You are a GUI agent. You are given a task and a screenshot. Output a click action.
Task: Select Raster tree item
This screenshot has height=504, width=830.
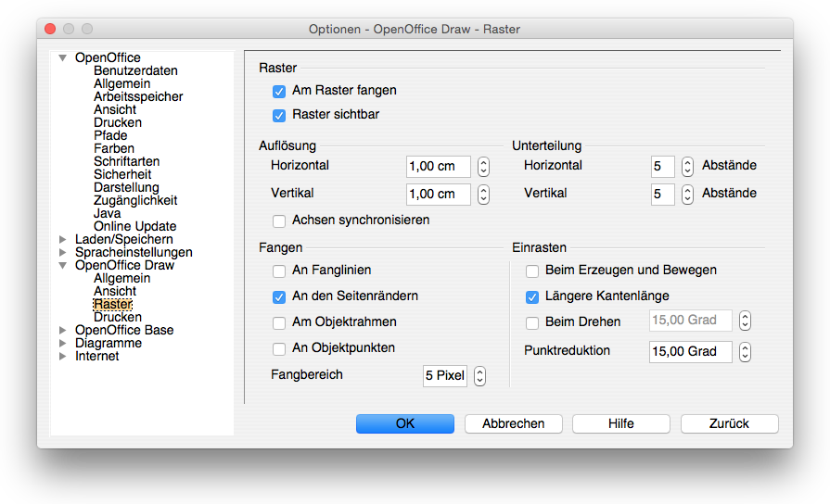(x=113, y=304)
